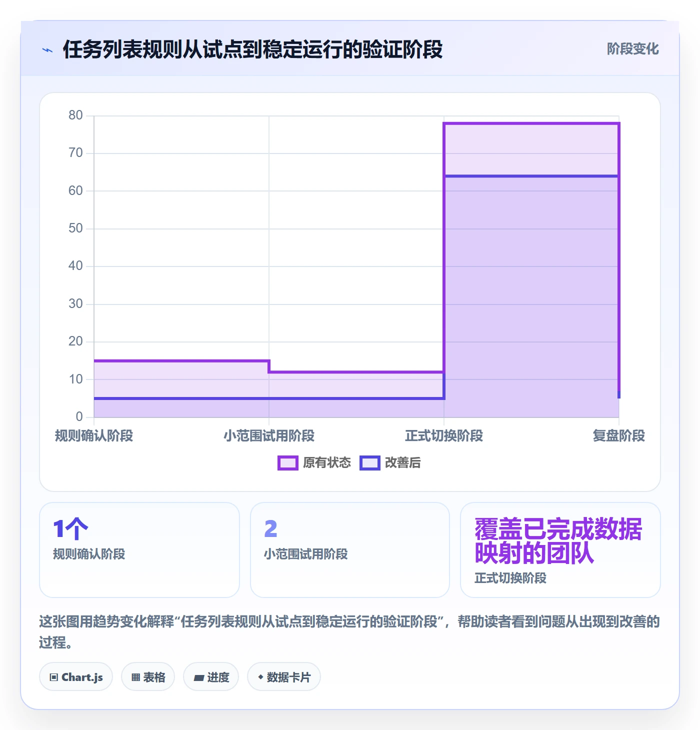Click the 复盘阶段 x-axis label

tap(619, 435)
